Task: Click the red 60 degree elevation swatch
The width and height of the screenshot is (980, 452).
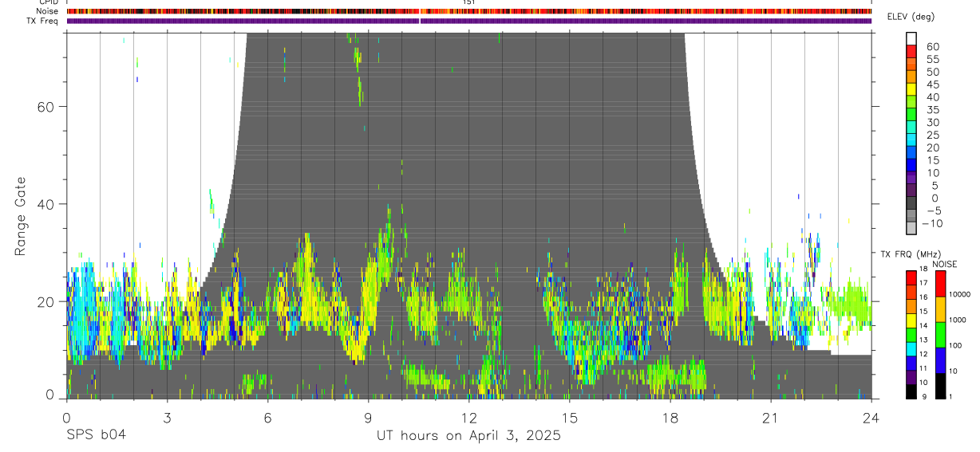Action: tap(912, 50)
